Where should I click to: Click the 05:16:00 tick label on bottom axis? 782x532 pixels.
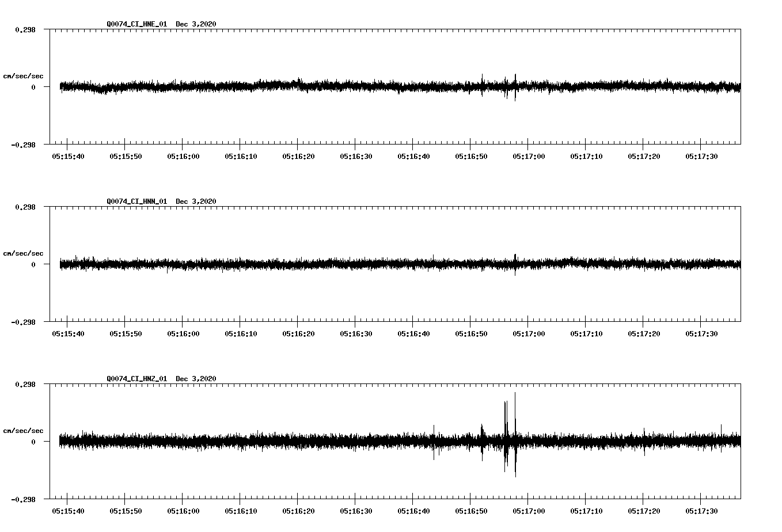pos(184,511)
